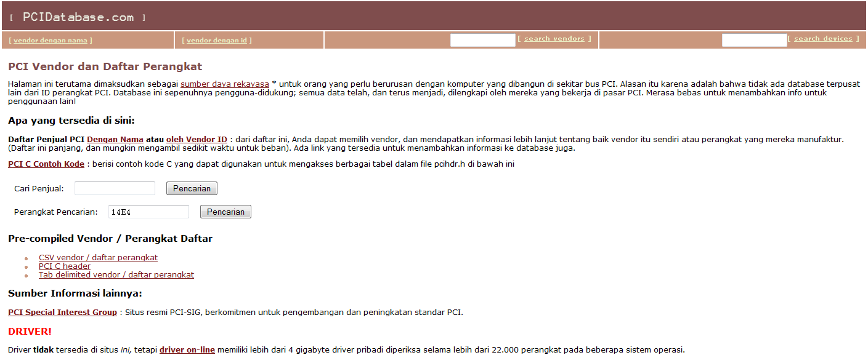Open the 'PCI C Contoh Kode' link

click(x=46, y=164)
